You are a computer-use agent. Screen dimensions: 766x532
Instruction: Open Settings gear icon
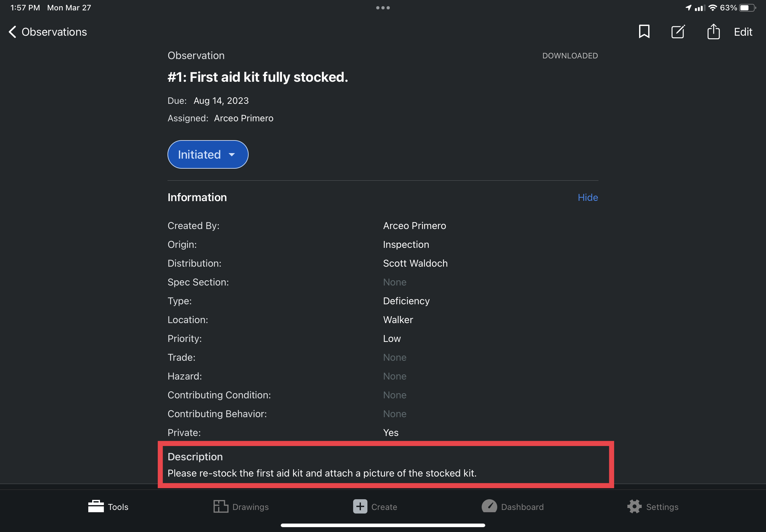tap(634, 506)
